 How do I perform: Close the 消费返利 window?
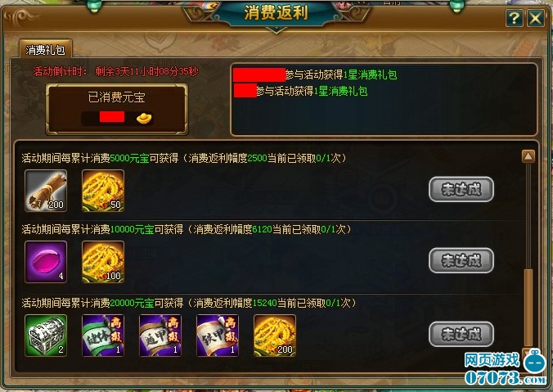tap(536, 18)
